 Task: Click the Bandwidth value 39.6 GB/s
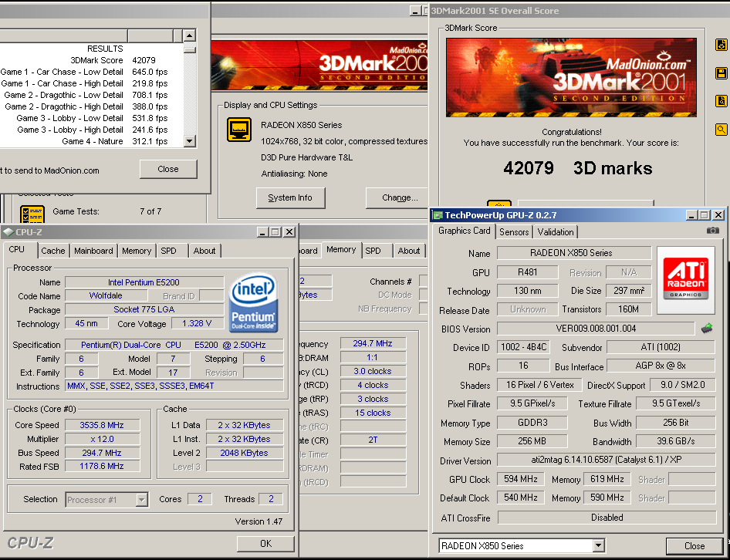(x=675, y=441)
